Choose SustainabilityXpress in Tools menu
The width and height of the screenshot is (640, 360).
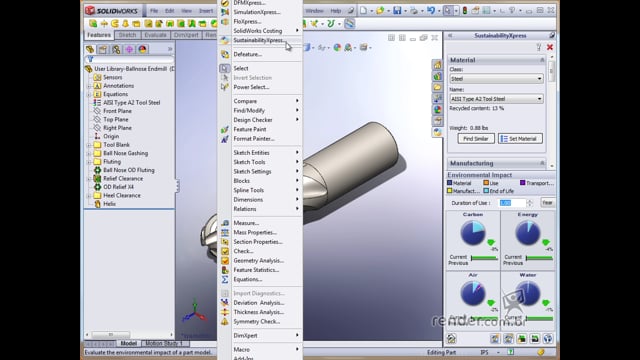pos(260,40)
